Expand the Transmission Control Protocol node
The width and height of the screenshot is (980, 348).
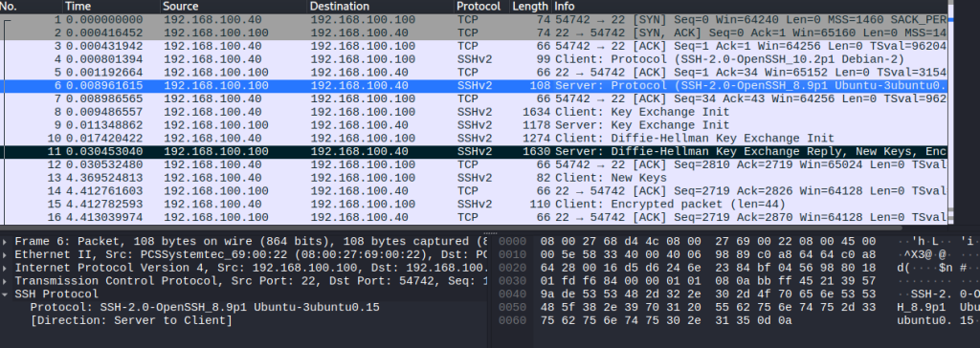6,280
